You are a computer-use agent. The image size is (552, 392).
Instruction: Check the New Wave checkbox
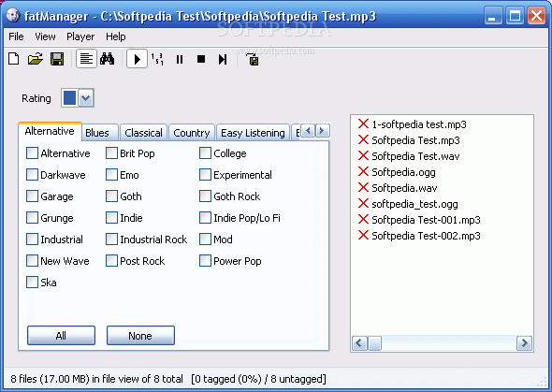[x=32, y=261]
